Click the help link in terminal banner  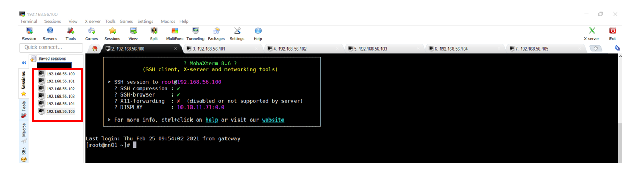[211, 120]
